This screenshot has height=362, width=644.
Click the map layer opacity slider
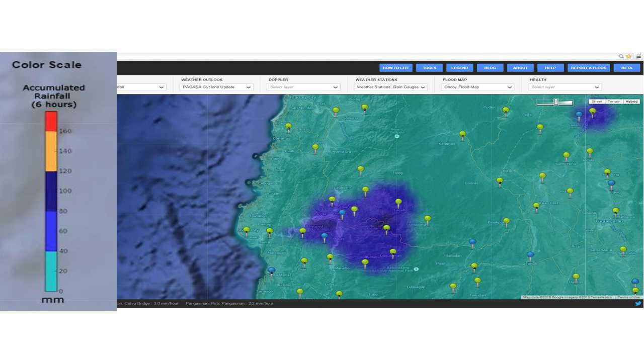coord(555,102)
